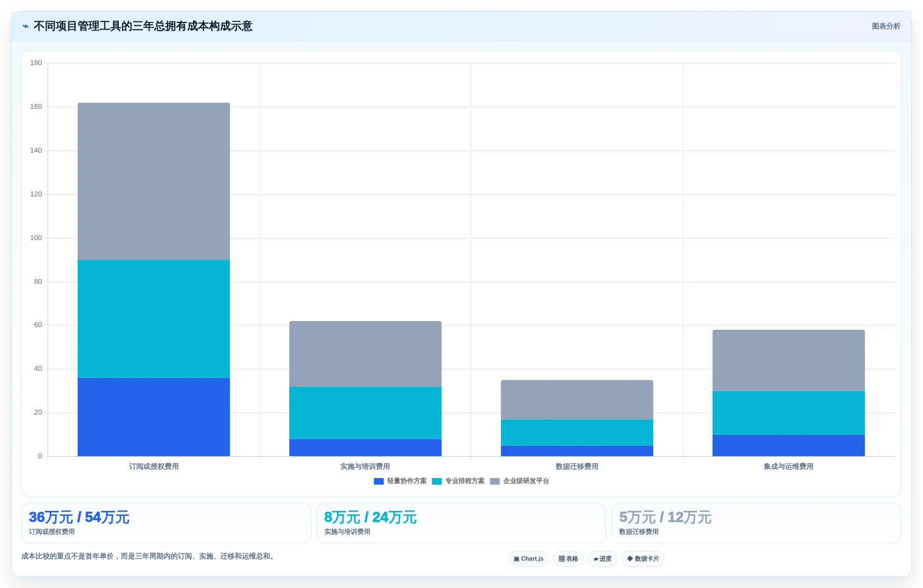Click the gray segment of the 实施与培训费用 bar
Image resolution: width=923 pixels, height=588 pixels.
(x=365, y=354)
